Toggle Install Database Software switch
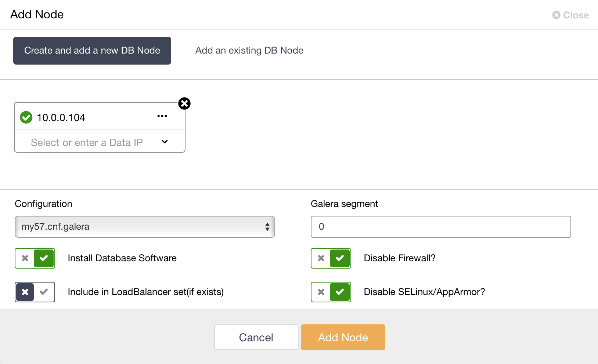The height and width of the screenshot is (364, 598). click(x=35, y=258)
